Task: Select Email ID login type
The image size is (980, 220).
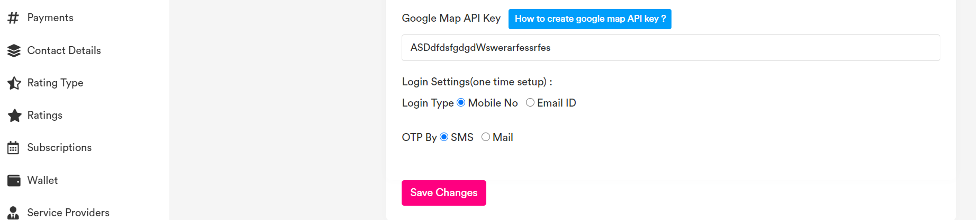Action: click(x=530, y=103)
